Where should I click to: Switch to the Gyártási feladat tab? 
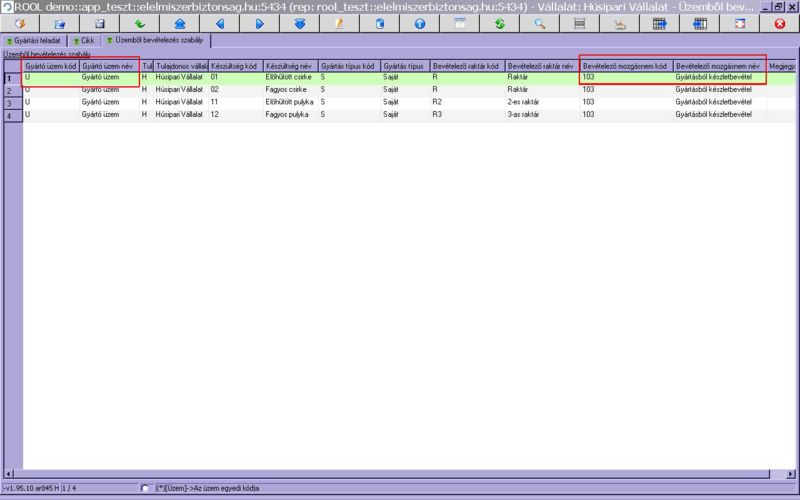34,41
